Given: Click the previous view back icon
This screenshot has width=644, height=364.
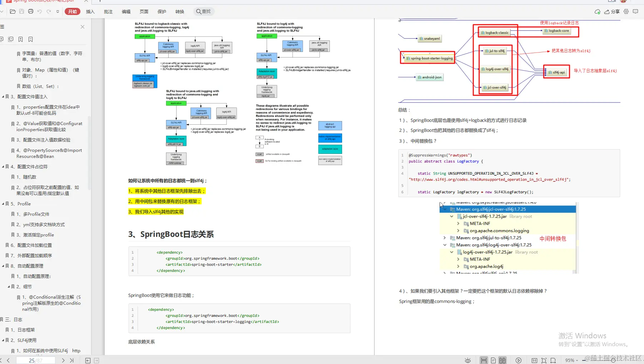Looking at the screenshot, I should (88, 360).
